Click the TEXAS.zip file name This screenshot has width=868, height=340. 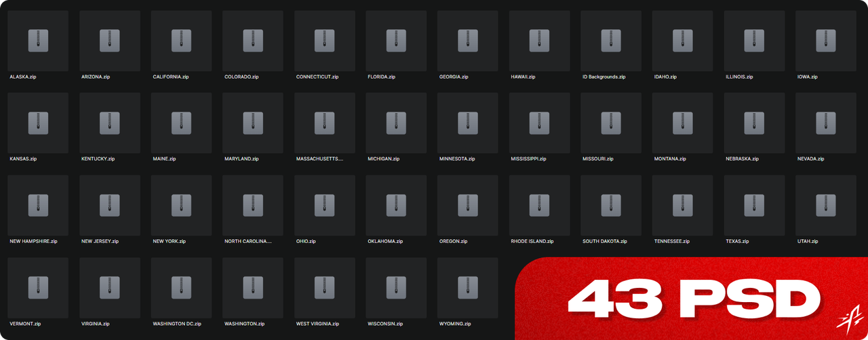(x=737, y=241)
